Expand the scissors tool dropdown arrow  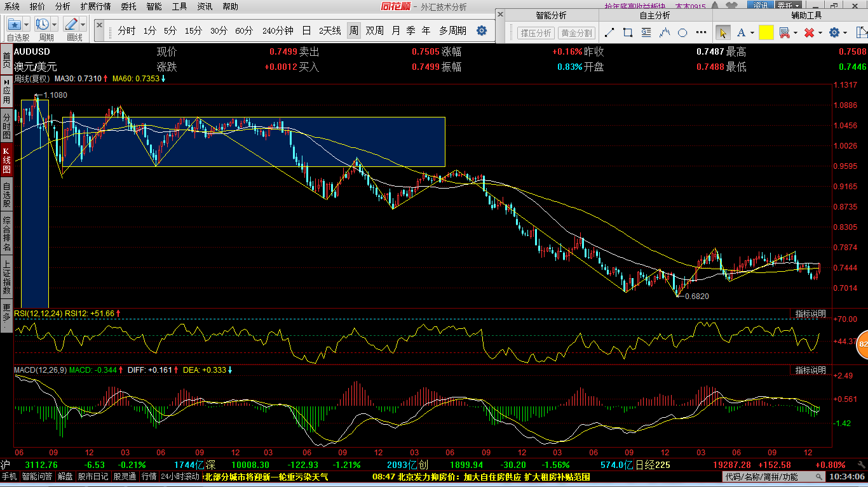click(x=795, y=33)
